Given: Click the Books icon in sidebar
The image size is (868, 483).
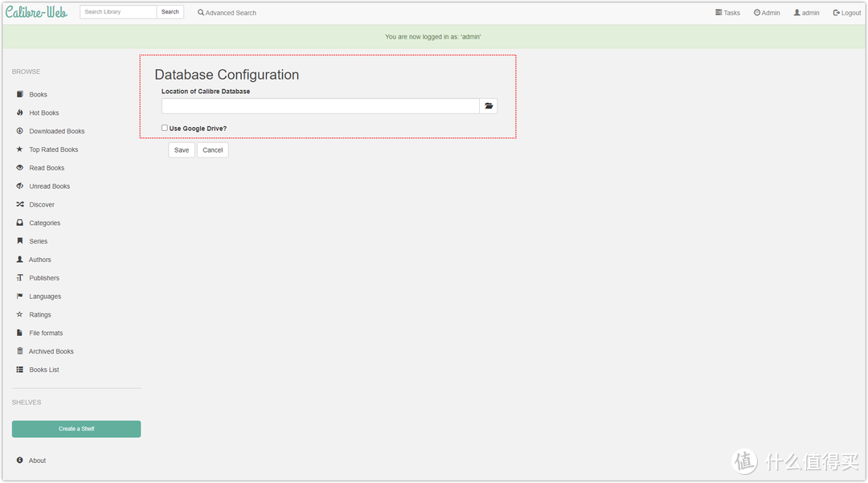Looking at the screenshot, I should (20, 94).
